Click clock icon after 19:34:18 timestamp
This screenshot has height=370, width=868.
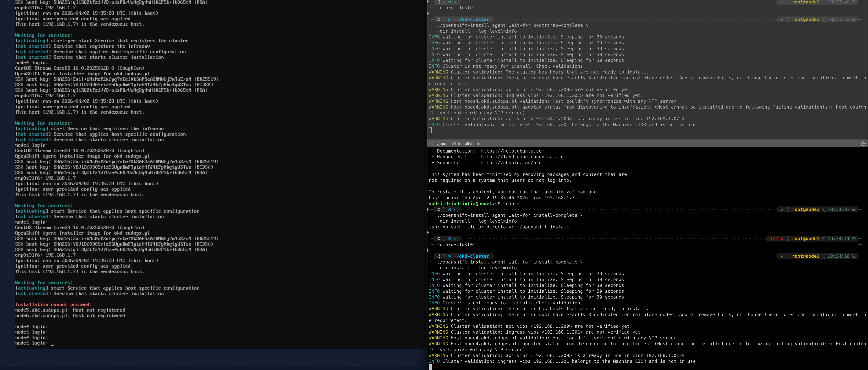tap(854, 256)
